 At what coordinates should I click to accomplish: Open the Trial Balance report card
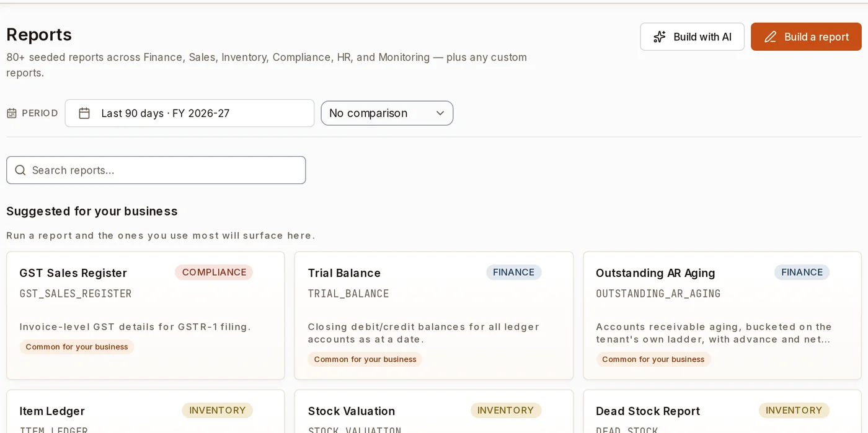(x=434, y=315)
